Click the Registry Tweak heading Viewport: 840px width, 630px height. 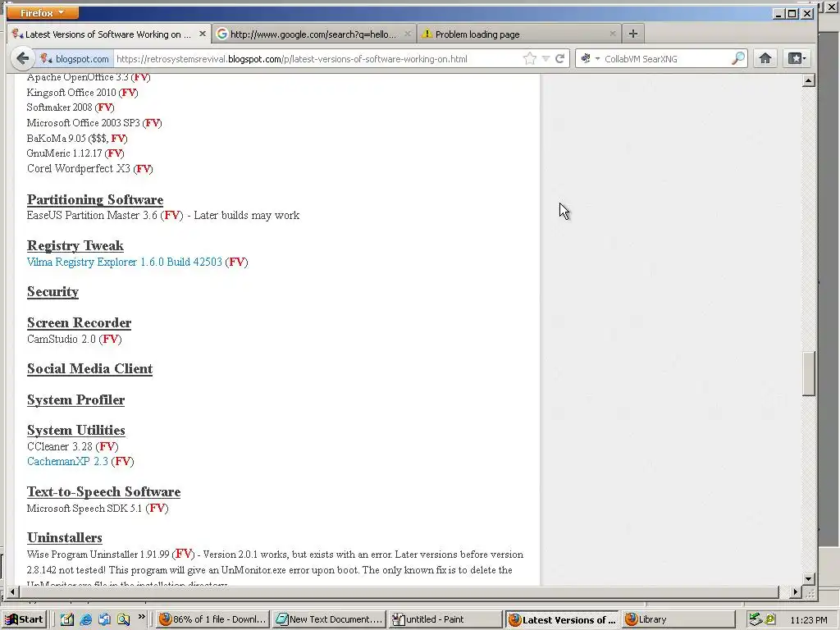75,246
